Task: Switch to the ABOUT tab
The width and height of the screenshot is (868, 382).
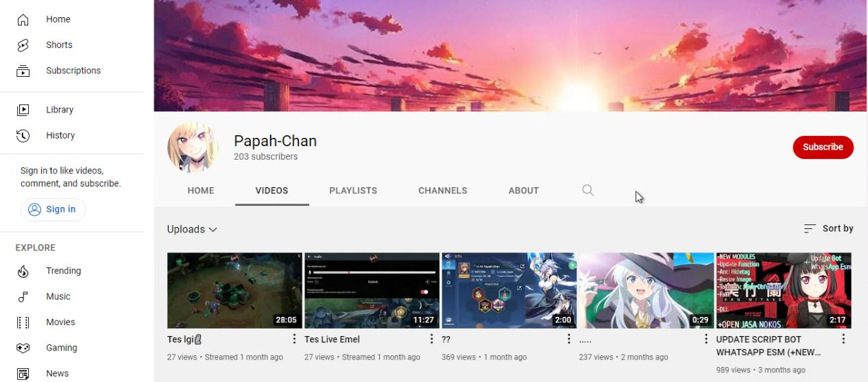Action: pos(524,191)
